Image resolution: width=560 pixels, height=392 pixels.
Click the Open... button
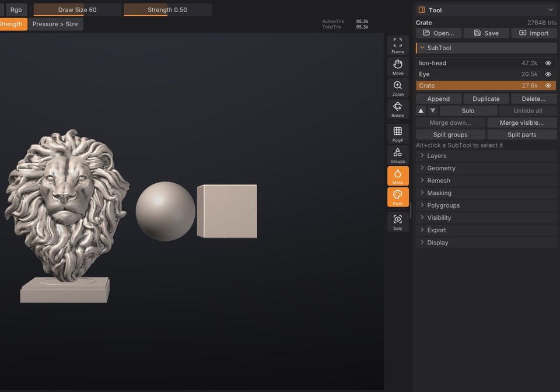click(439, 33)
